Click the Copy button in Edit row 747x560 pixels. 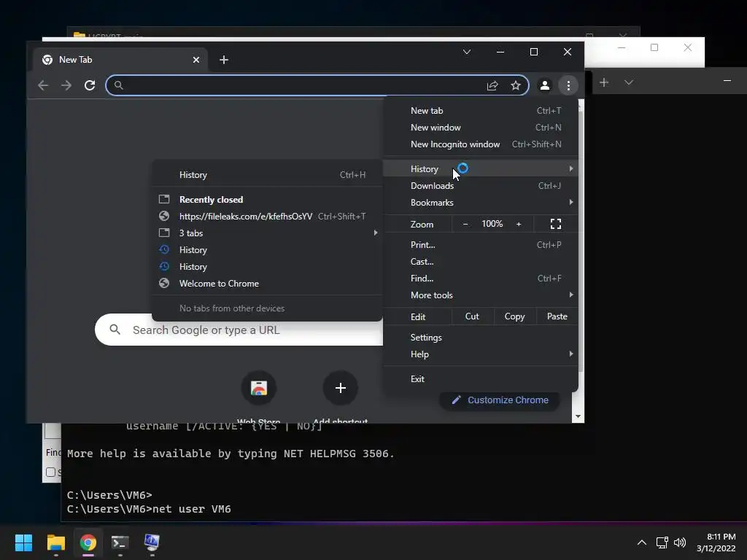tap(514, 316)
